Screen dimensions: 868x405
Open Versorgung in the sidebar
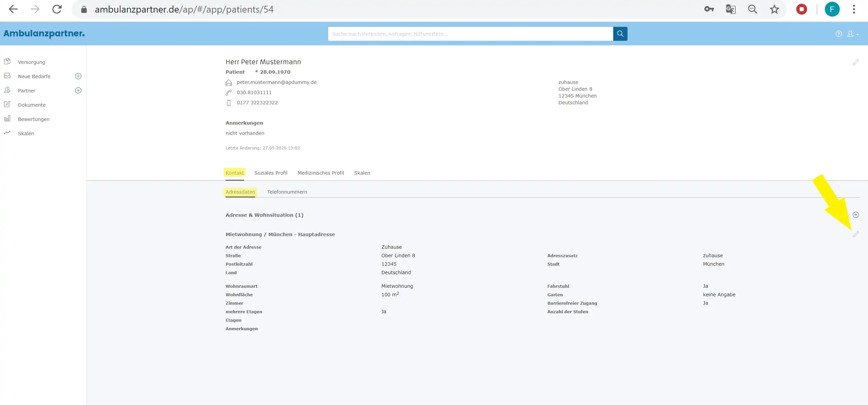click(32, 62)
